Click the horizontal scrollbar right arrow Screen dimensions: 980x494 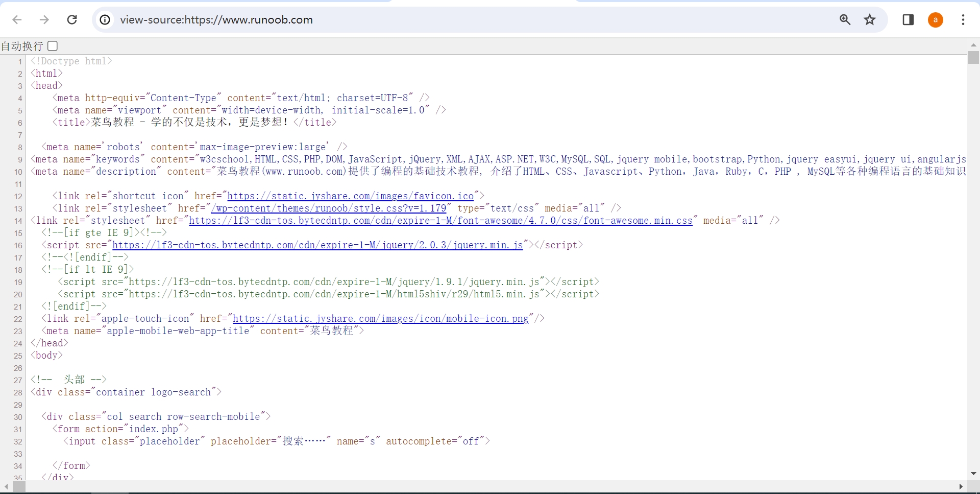point(961,487)
